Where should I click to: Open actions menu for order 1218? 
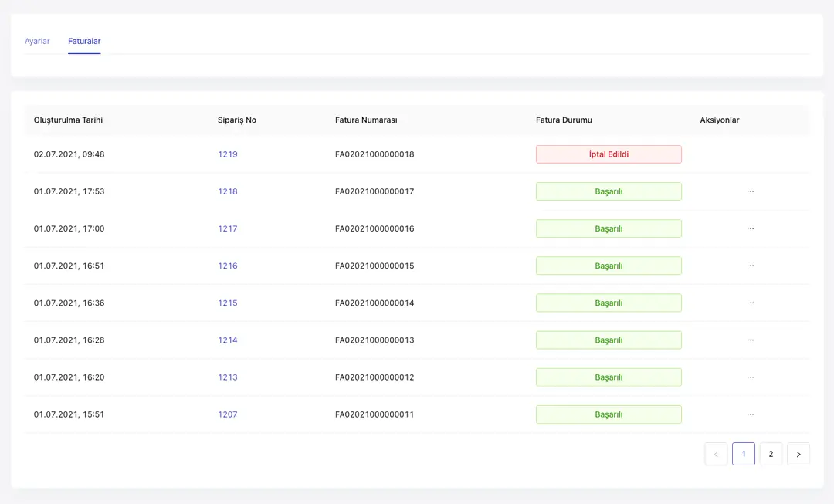tap(750, 191)
